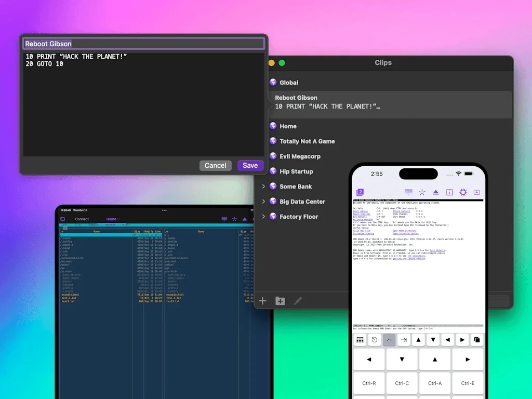This screenshot has width=532, height=399.
Task: Toggle the Ctrl-R modifier key
Action: tap(369, 383)
